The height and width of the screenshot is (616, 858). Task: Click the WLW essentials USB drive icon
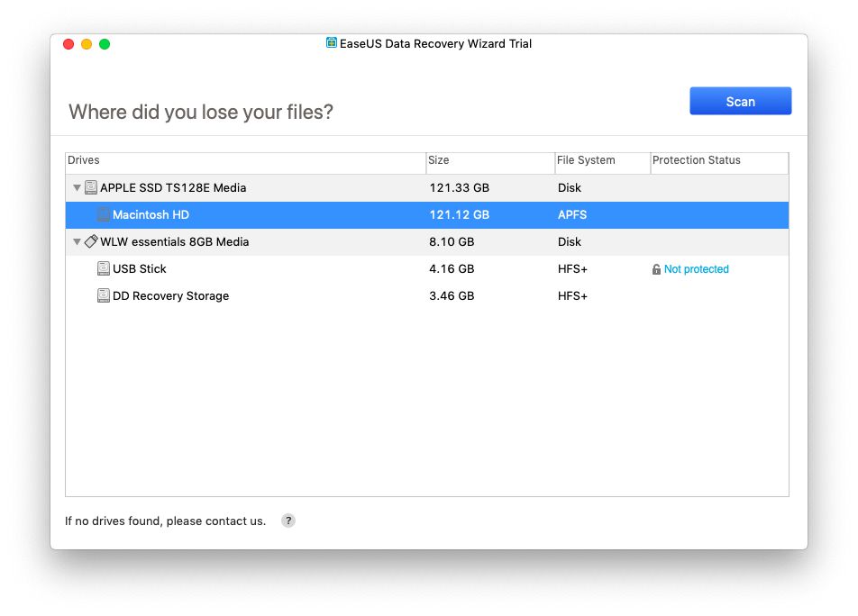point(91,241)
